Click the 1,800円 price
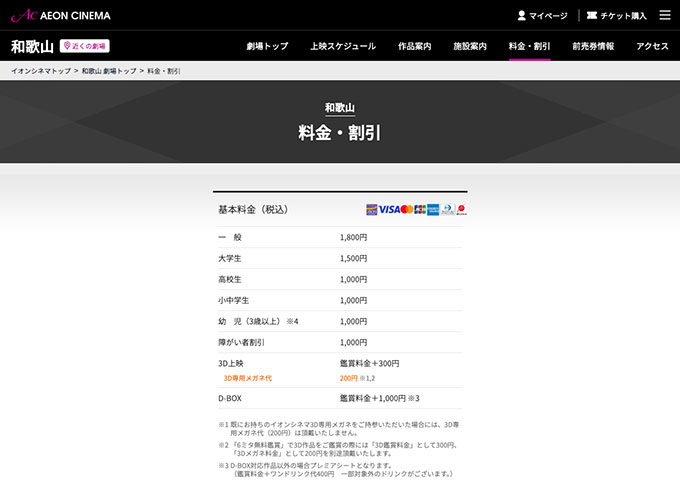680x480 pixels. [x=353, y=237]
